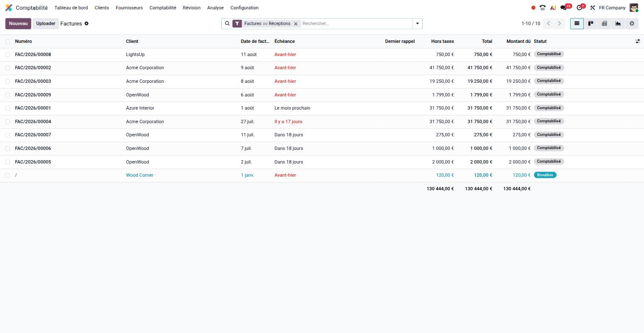Select checkbox for FAC/2026/00006
Viewport: 644px width, 333px height.
click(8, 148)
